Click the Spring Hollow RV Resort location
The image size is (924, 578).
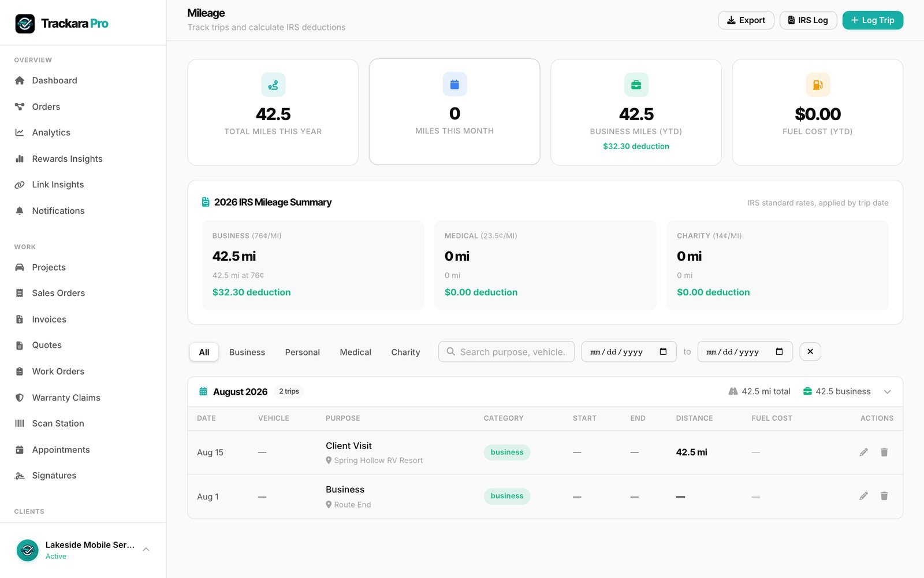click(x=374, y=461)
